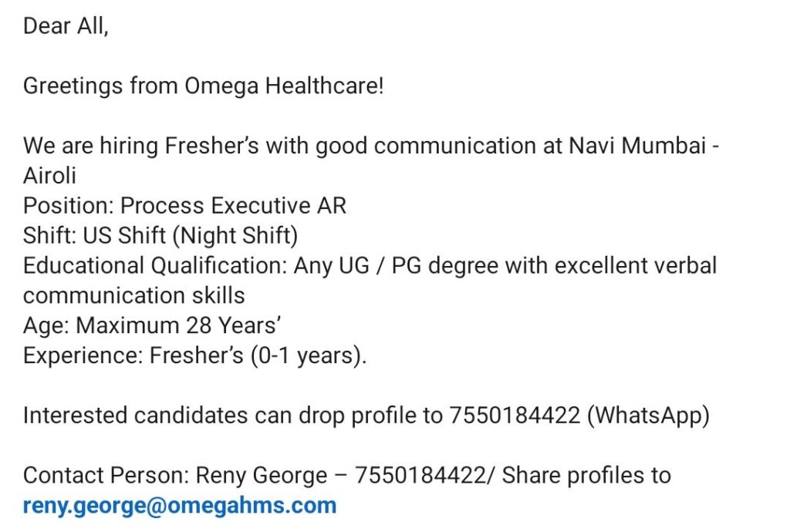Image resolution: width=790 pixels, height=532 pixels.
Task: Open the reny.george@omegahms.com email link
Action: click(180, 506)
